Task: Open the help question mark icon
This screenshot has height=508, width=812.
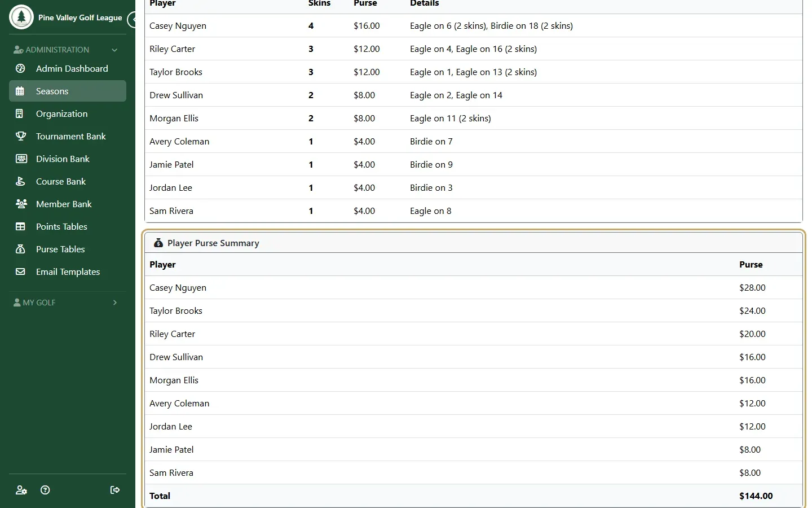Action: [x=46, y=490]
